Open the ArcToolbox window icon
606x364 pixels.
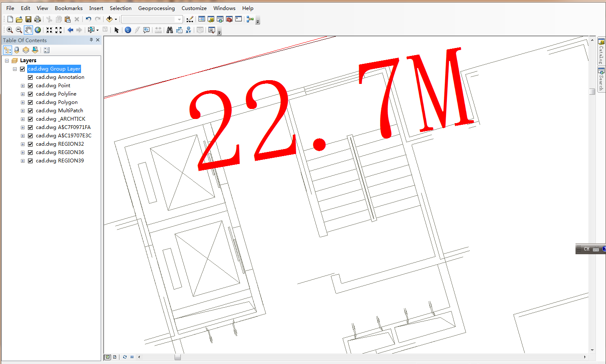(x=229, y=19)
